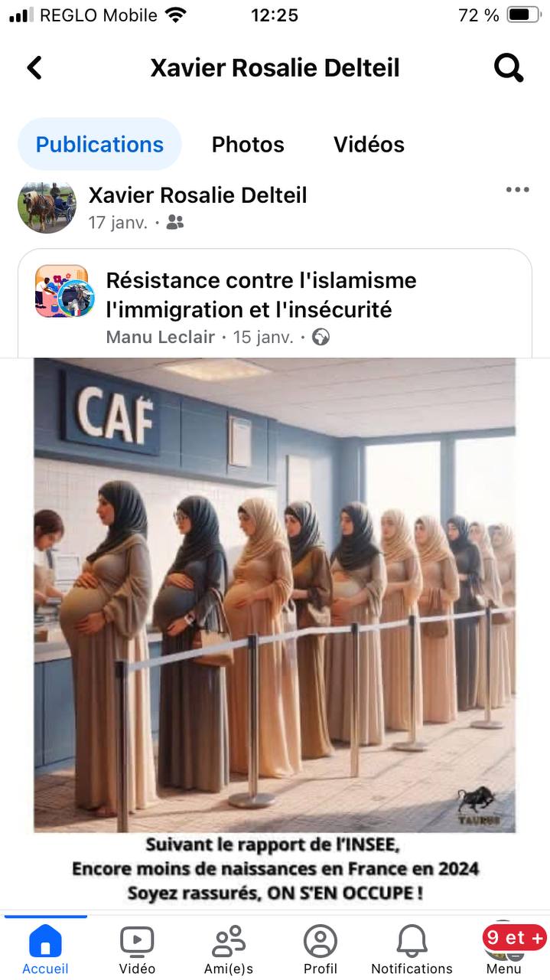Open the Vidéo tab icon

[137, 949]
